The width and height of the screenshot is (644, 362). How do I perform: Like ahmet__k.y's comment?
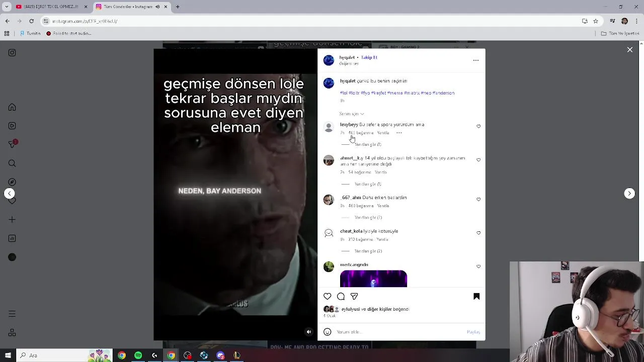[x=478, y=160]
